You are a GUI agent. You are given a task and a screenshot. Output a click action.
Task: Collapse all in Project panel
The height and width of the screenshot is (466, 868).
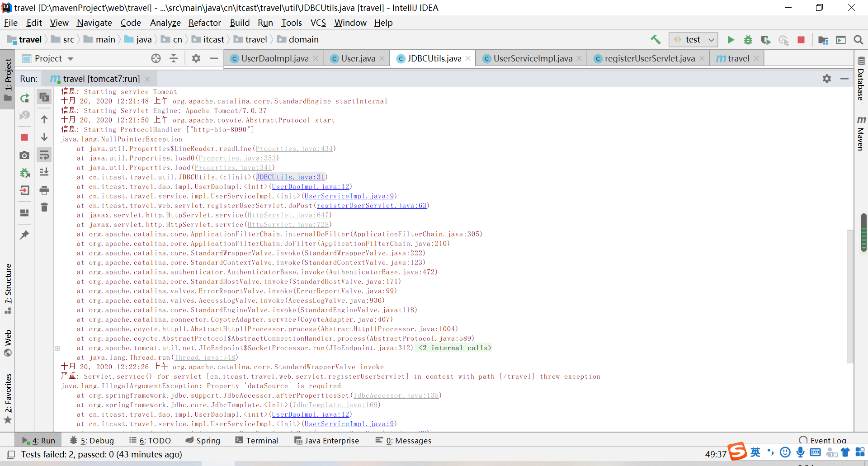174,58
